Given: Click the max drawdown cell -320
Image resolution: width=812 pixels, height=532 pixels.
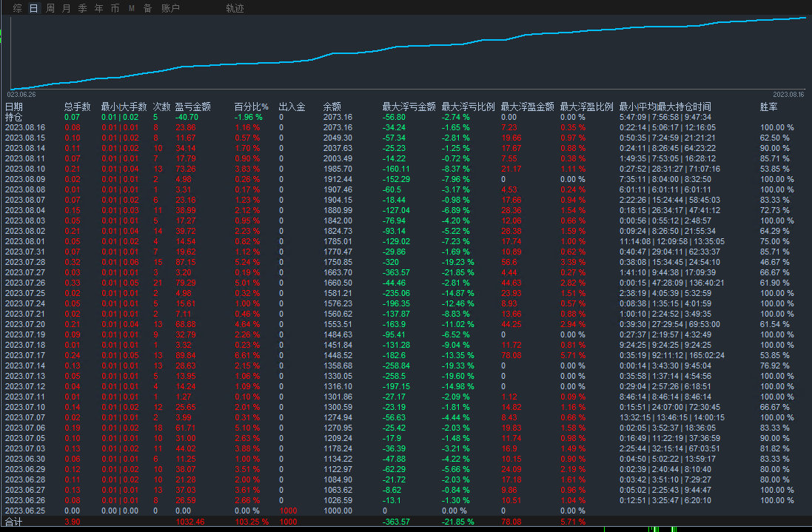Looking at the screenshot, I should tap(391, 262).
